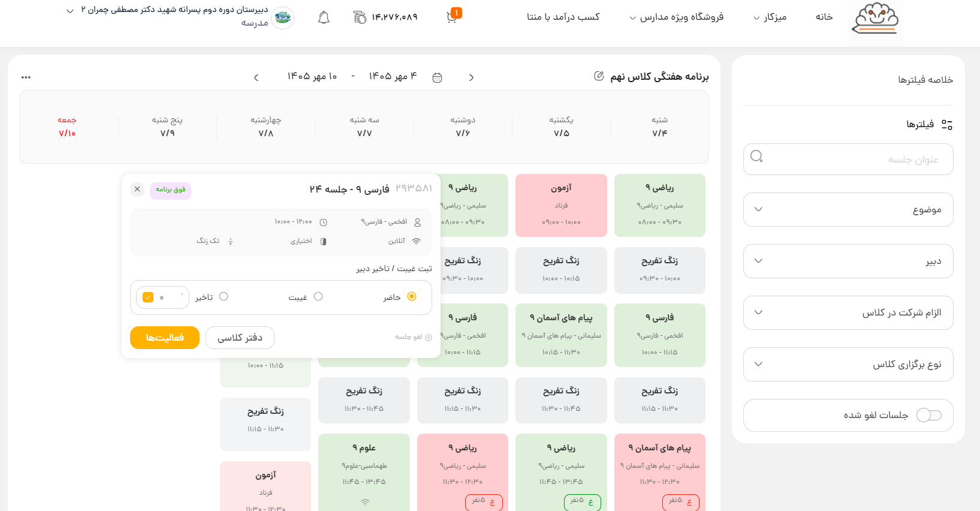The image size is (980, 511).
Task: Open the school account dropdown chevron
Action: [70, 11]
